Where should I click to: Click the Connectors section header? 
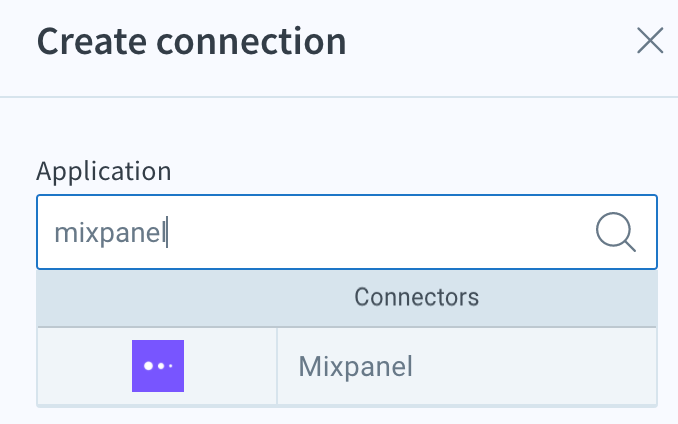pos(347,297)
